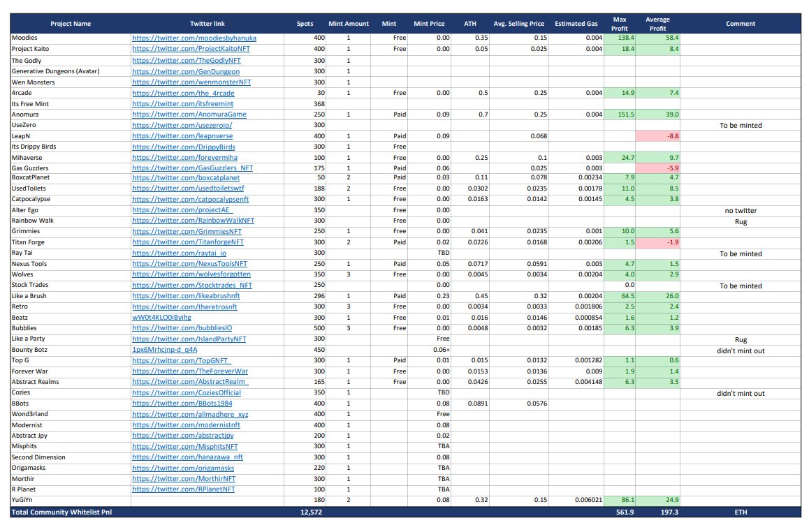Open the ProjectKaitoNFT Twitter link
The height and width of the screenshot is (532, 809).
point(191,49)
